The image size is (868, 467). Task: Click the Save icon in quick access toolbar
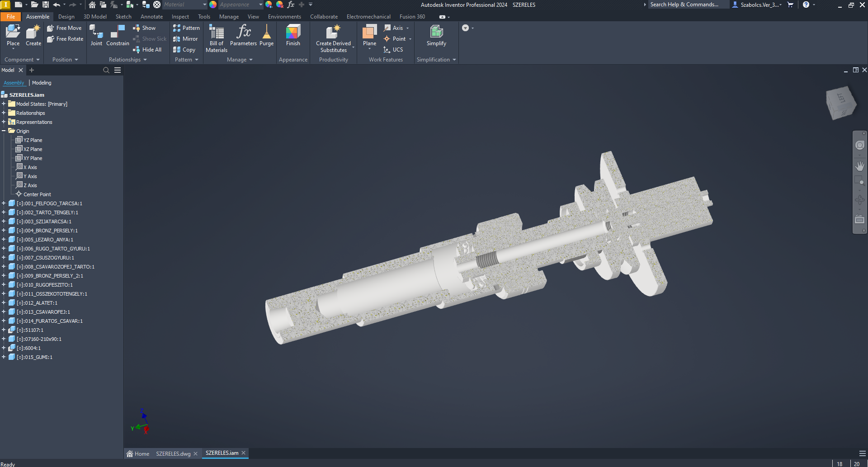pyautogui.click(x=45, y=5)
